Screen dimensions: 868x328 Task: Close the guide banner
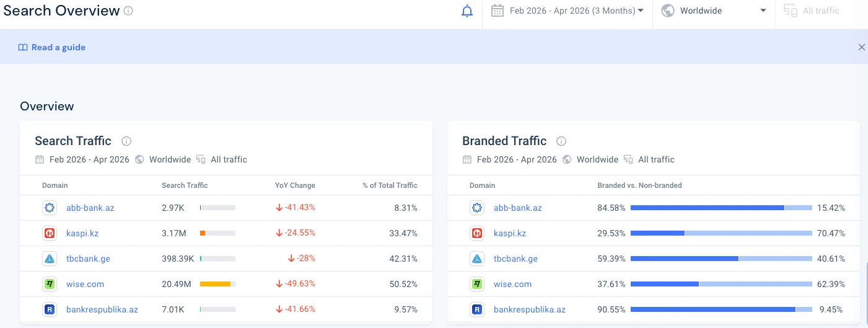[861, 47]
